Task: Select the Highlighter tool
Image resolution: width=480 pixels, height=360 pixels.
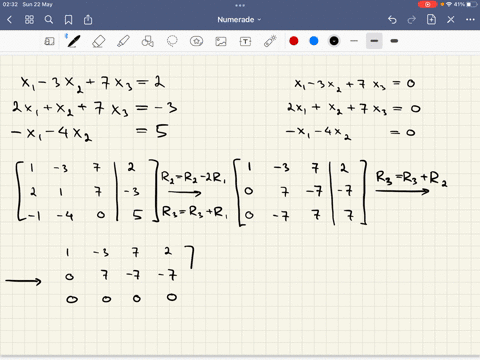Action: click(123, 41)
